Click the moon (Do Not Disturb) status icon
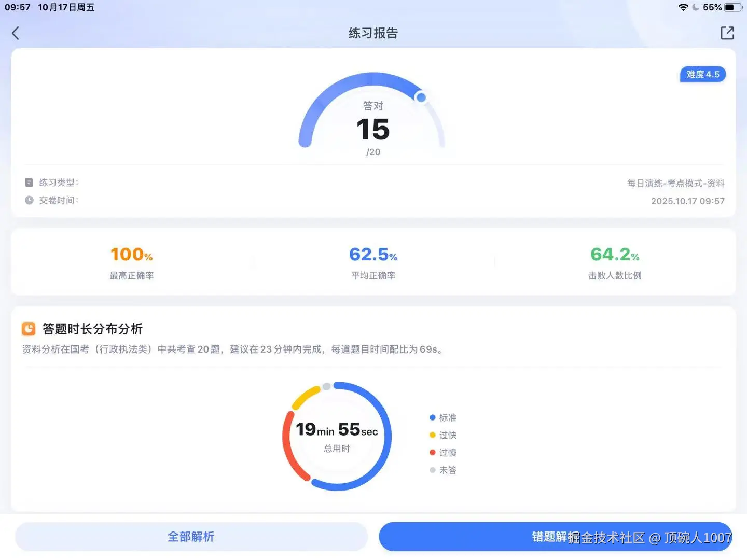Image resolution: width=747 pixels, height=560 pixels. [695, 7]
